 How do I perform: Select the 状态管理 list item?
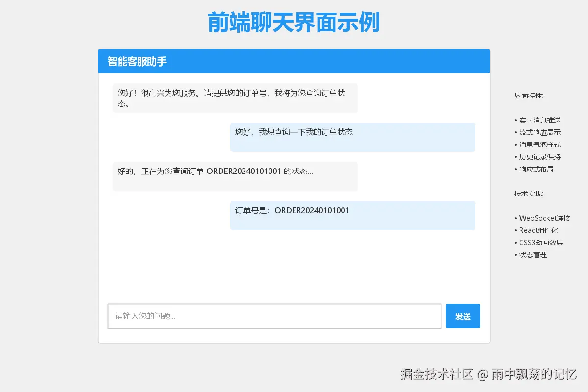pos(531,255)
